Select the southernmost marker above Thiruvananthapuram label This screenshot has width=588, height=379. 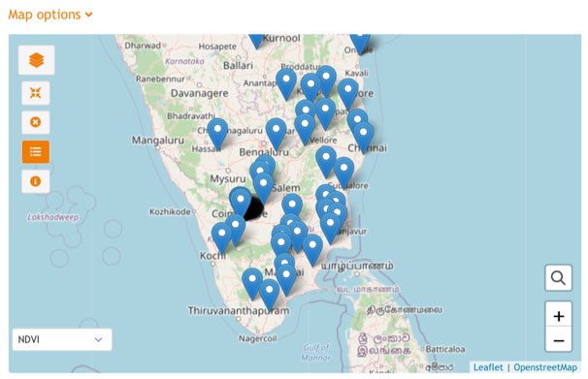tap(269, 294)
